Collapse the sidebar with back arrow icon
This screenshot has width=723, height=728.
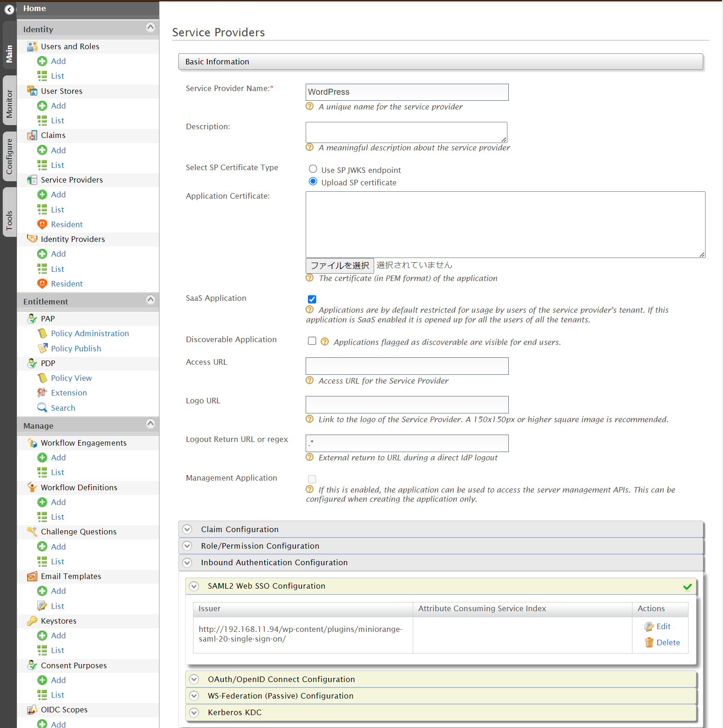click(x=9, y=9)
